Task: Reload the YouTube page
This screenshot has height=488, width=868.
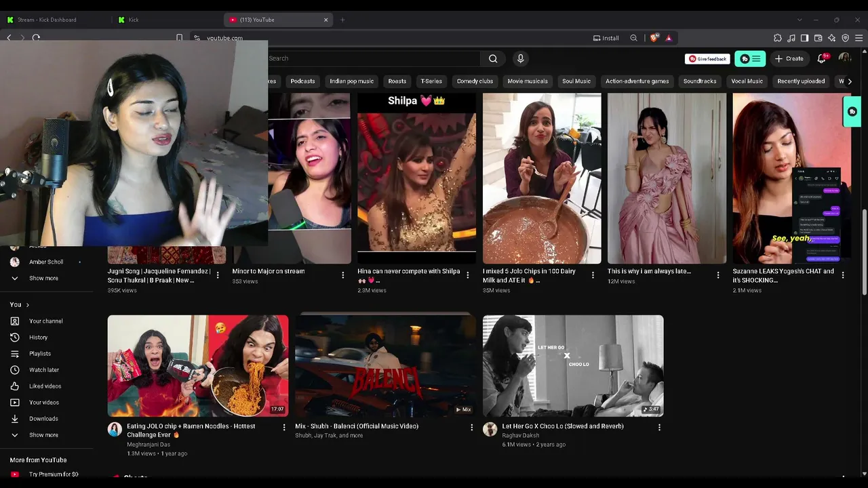Action: click(x=36, y=38)
